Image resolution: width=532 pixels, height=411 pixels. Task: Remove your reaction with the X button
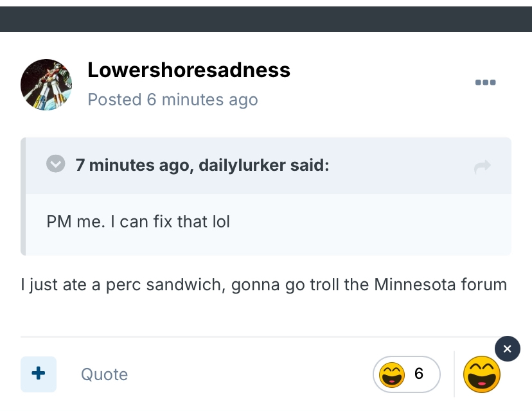pos(507,349)
